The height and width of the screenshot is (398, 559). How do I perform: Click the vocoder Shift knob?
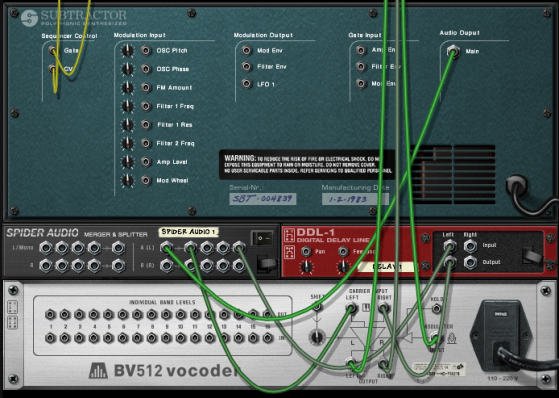[317, 337]
